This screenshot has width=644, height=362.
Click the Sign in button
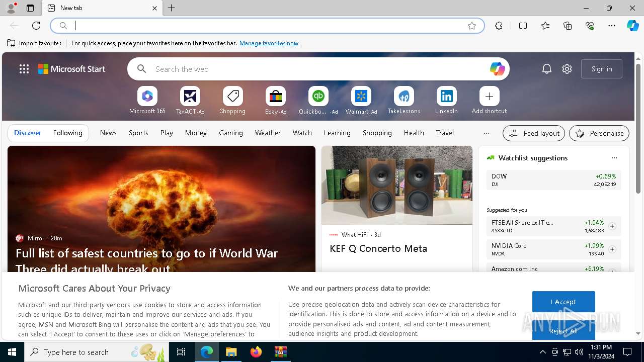tap(602, 69)
